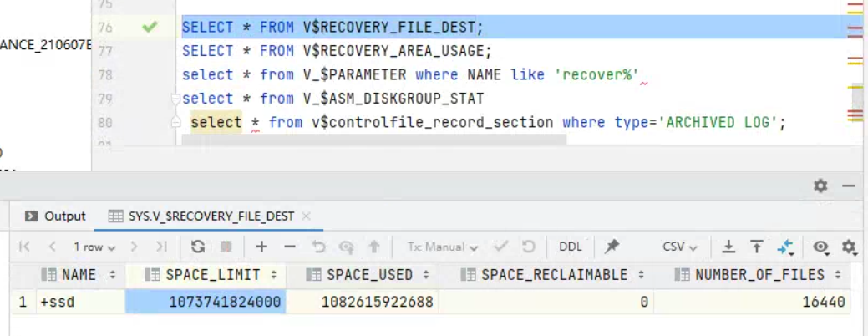The height and width of the screenshot is (336, 868).
Task: Collapse the fold marker on line 79
Action: pos(175,99)
